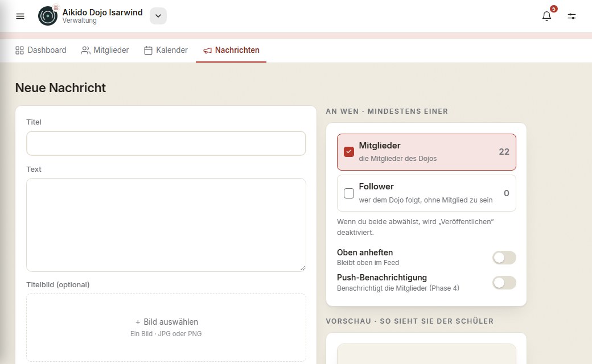Open the notifications bell
Screen dimensions: 592x364
tap(546, 16)
